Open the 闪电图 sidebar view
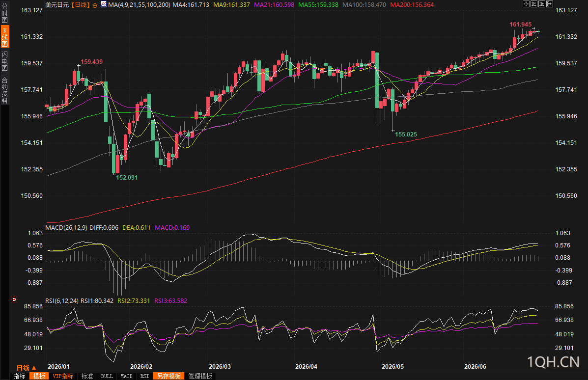 pyautogui.click(x=4, y=61)
